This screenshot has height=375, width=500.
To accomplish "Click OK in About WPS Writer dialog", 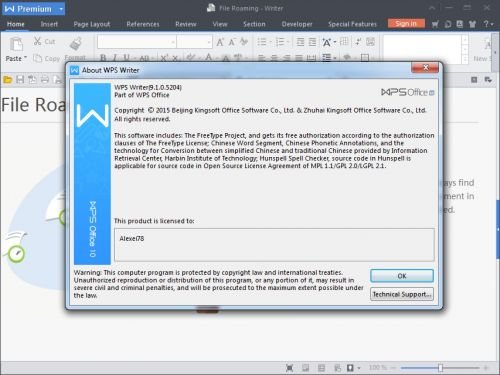I will click(402, 276).
